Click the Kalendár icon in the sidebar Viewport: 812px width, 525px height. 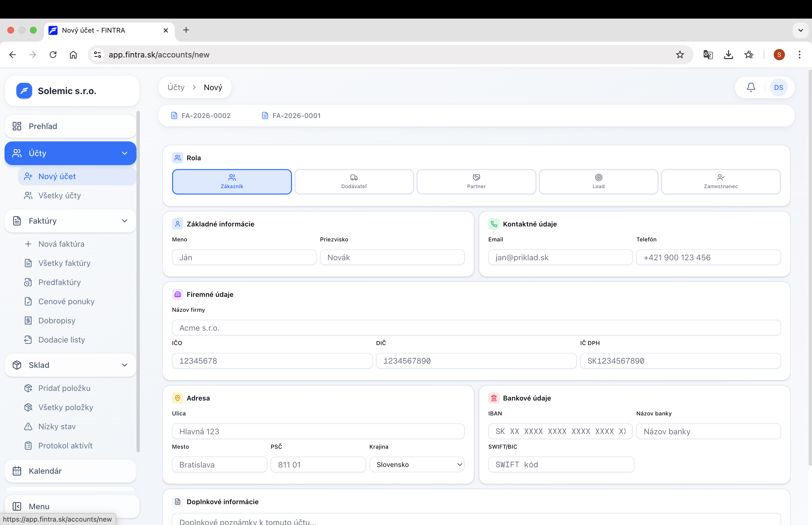click(17, 471)
